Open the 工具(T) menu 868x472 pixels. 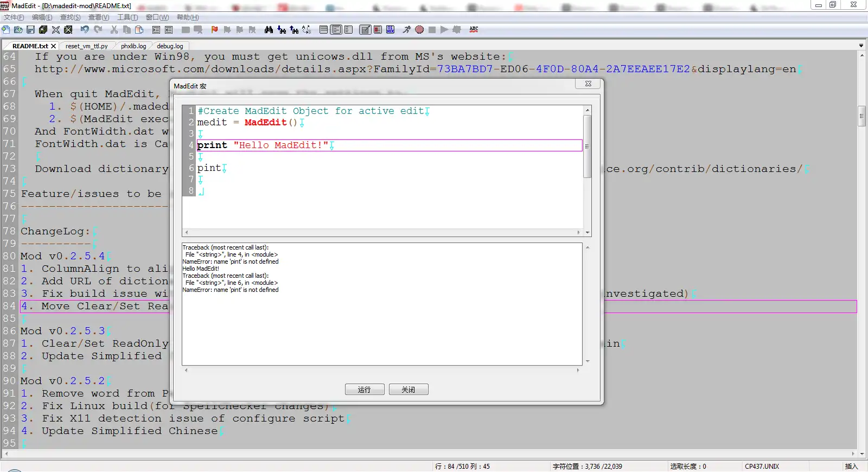click(127, 17)
